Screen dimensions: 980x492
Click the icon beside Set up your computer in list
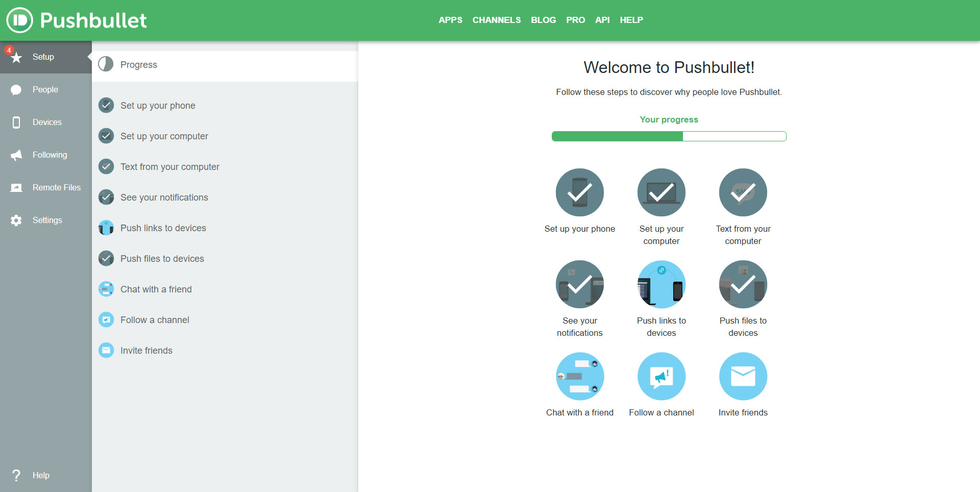pyautogui.click(x=106, y=136)
